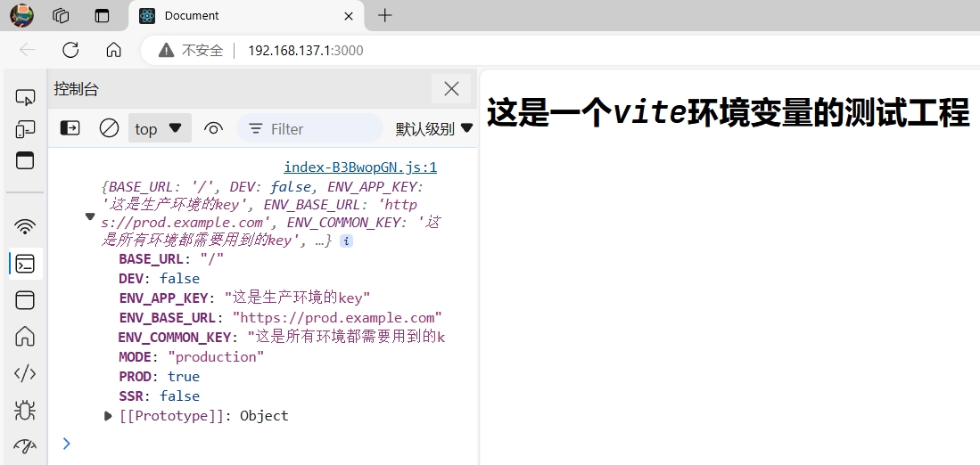Open the Network tool wifi icon

tap(25, 226)
